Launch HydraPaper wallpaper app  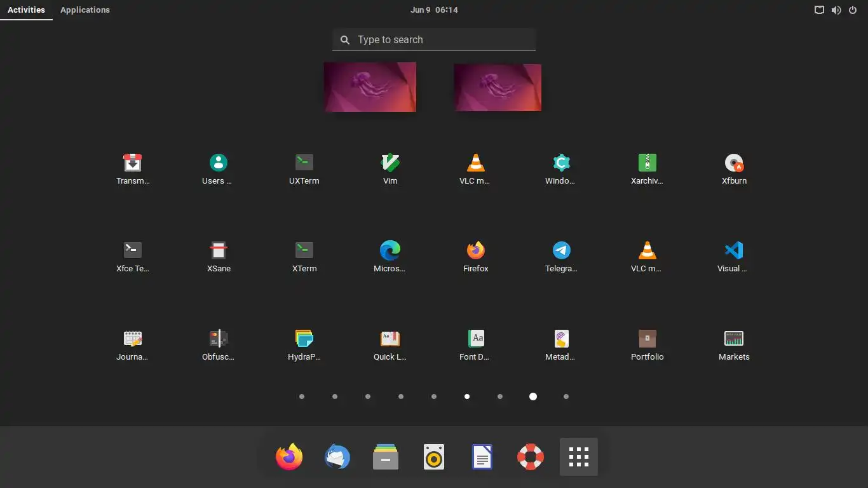[304, 344]
